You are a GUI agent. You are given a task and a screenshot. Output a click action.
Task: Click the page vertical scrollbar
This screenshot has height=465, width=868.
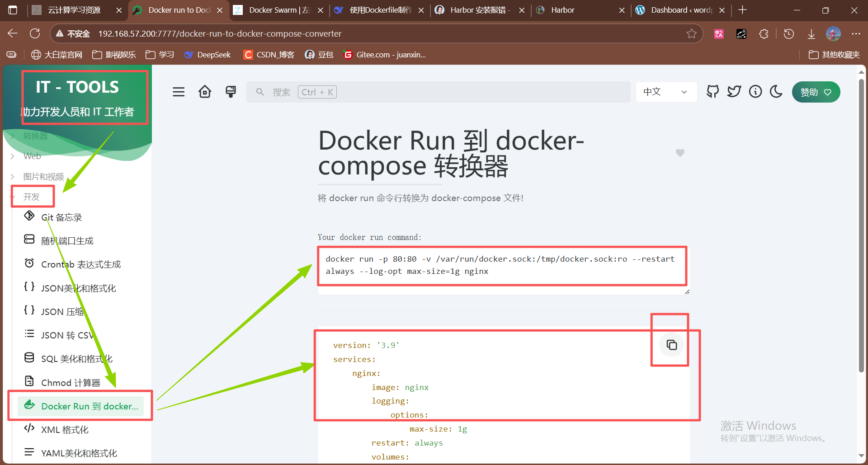tap(861, 226)
